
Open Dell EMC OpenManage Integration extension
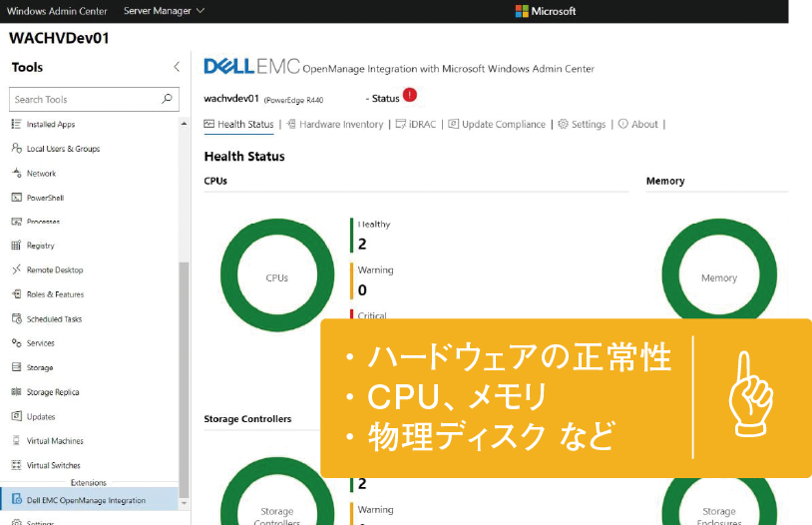pyautogui.click(x=90, y=500)
